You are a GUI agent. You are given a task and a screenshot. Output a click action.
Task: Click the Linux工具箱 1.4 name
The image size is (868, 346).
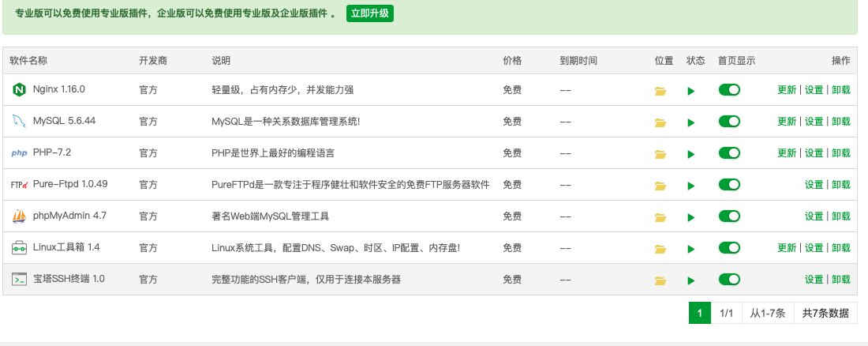pyautogui.click(x=66, y=246)
